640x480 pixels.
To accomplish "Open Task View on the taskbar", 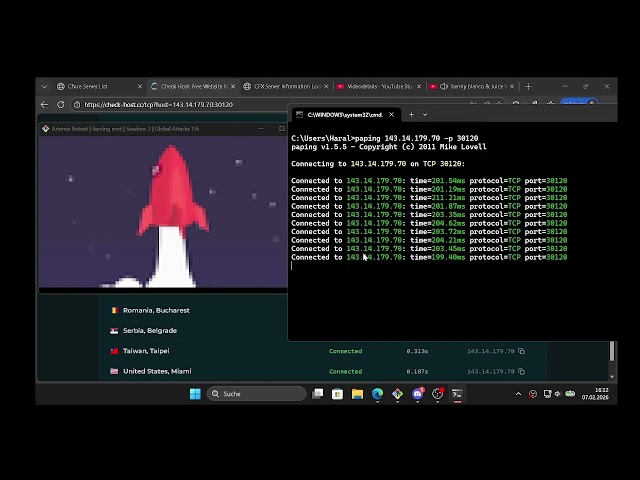I will [318, 394].
